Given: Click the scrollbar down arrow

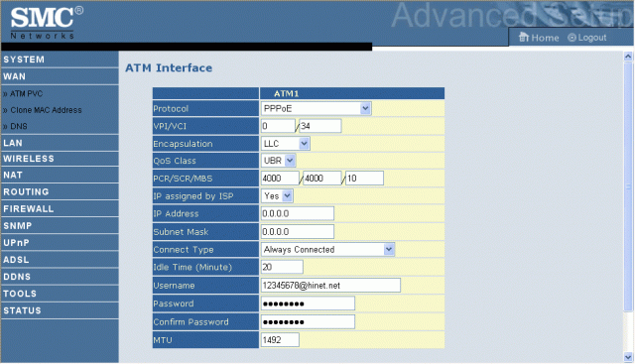Looking at the screenshot, I should 628,357.
